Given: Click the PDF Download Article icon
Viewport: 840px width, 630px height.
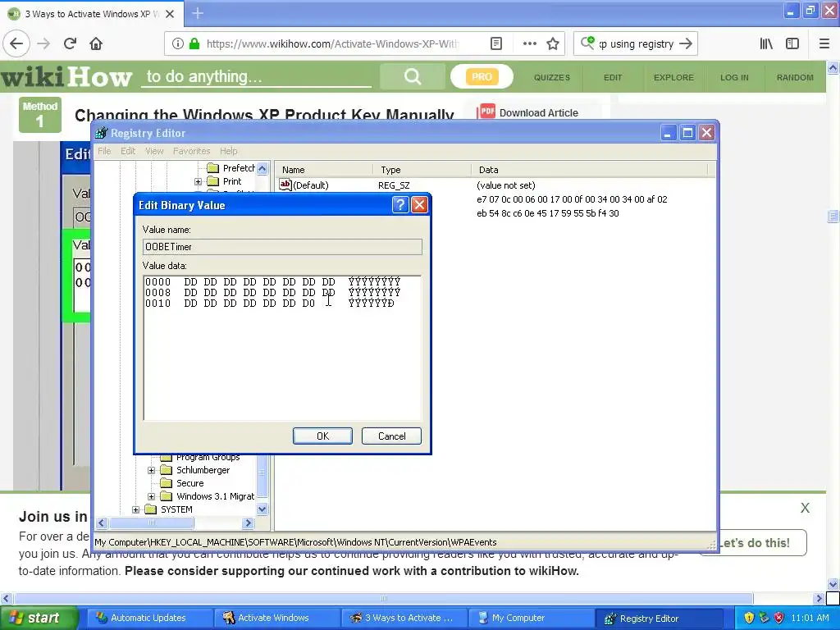Looking at the screenshot, I should [486, 112].
